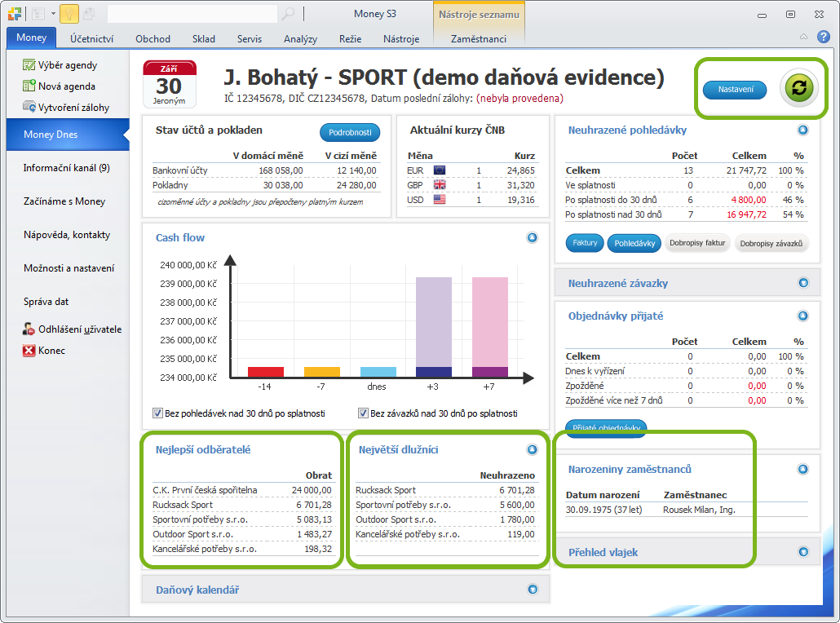The height and width of the screenshot is (623, 840).
Task: Click the search magnifier icon
Action: (288, 13)
